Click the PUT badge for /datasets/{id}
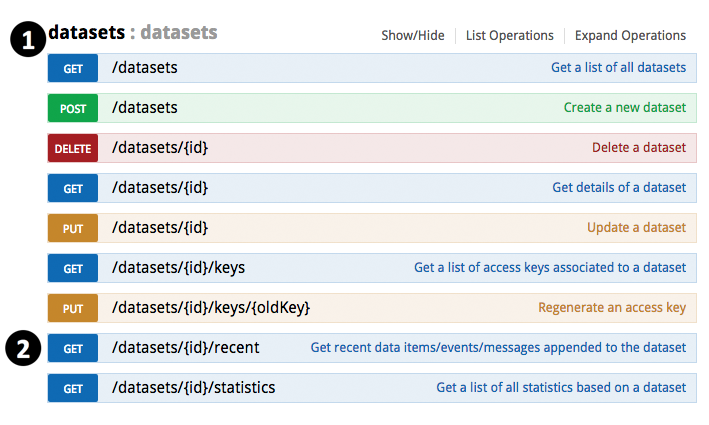Viewport: 709px width, 425px height. [x=73, y=228]
